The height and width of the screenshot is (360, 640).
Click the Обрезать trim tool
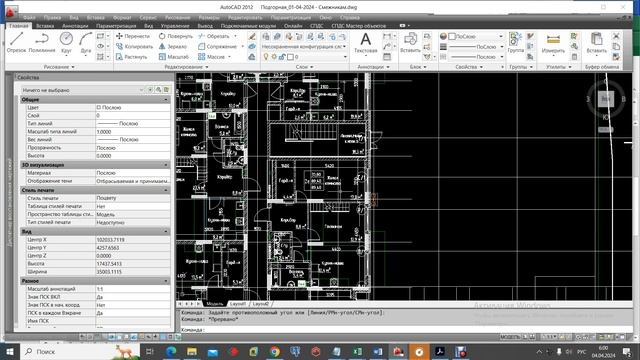click(x=214, y=36)
